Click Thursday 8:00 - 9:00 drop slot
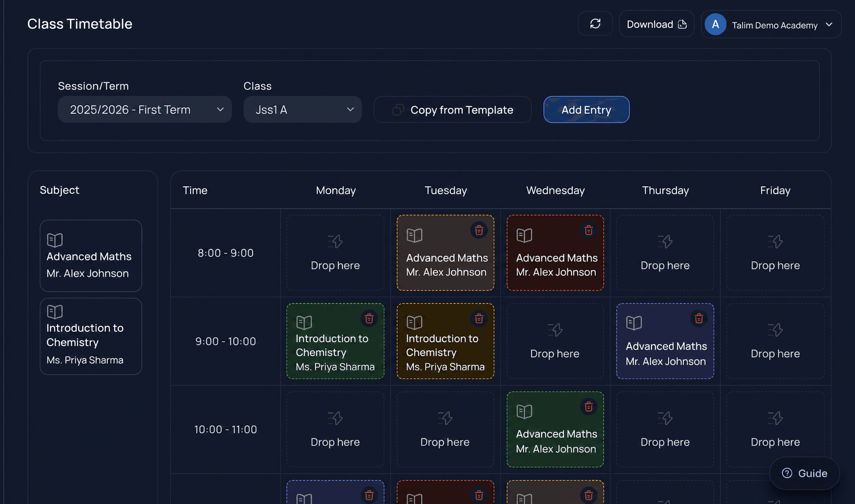 [x=665, y=253]
